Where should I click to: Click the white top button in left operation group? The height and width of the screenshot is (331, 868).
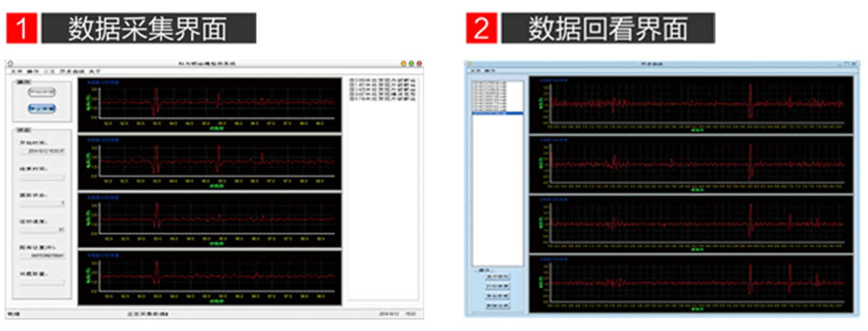pos(42,93)
